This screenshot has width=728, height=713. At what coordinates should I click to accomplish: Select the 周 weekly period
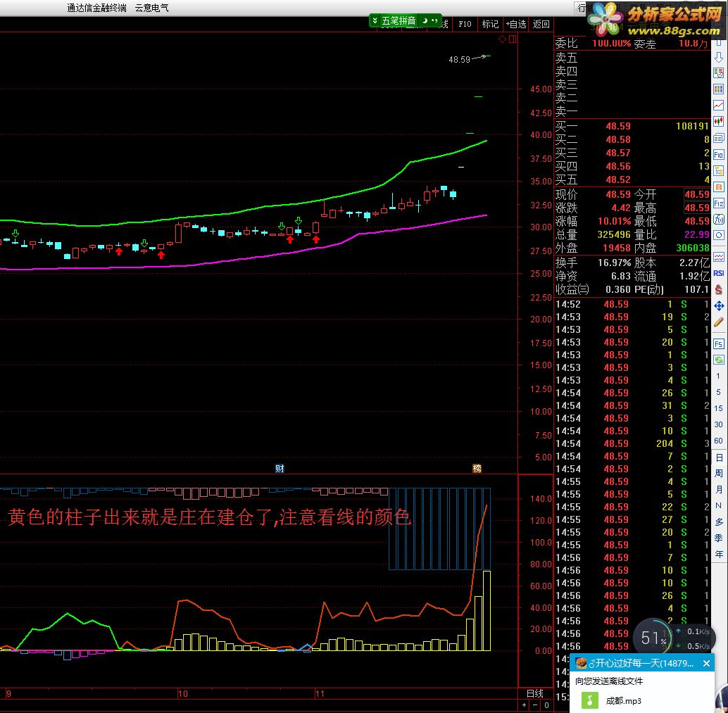(x=719, y=473)
